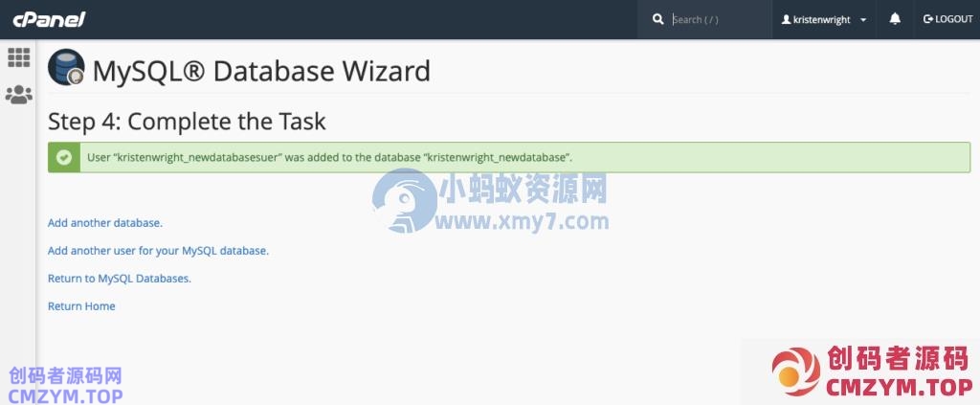Open the User Manager people icon
980x405 pixels.
(19, 95)
